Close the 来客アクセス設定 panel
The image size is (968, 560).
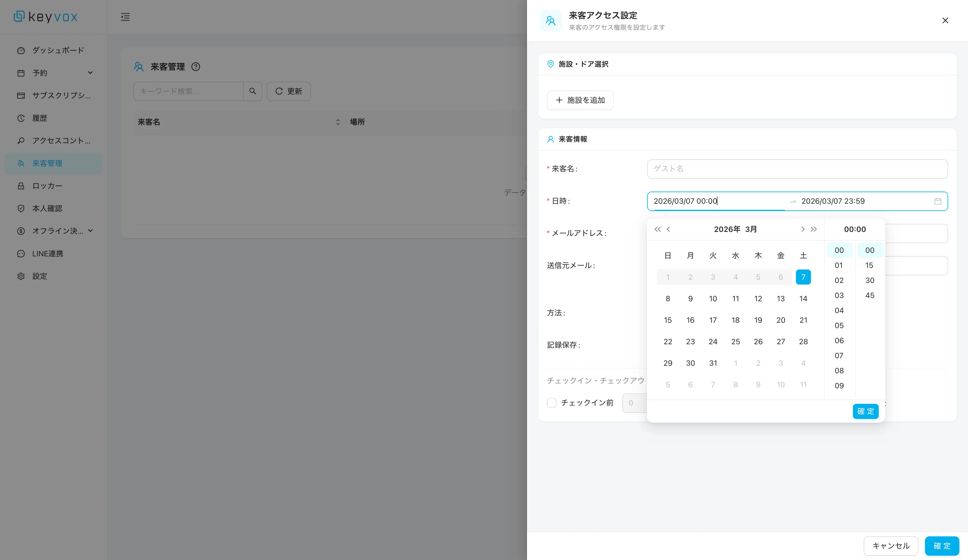[x=945, y=20]
